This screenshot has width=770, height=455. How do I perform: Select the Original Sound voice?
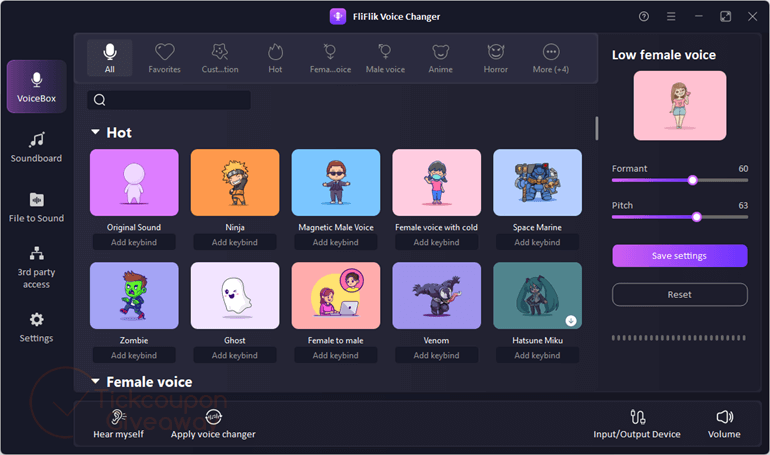tap(134, 183)
